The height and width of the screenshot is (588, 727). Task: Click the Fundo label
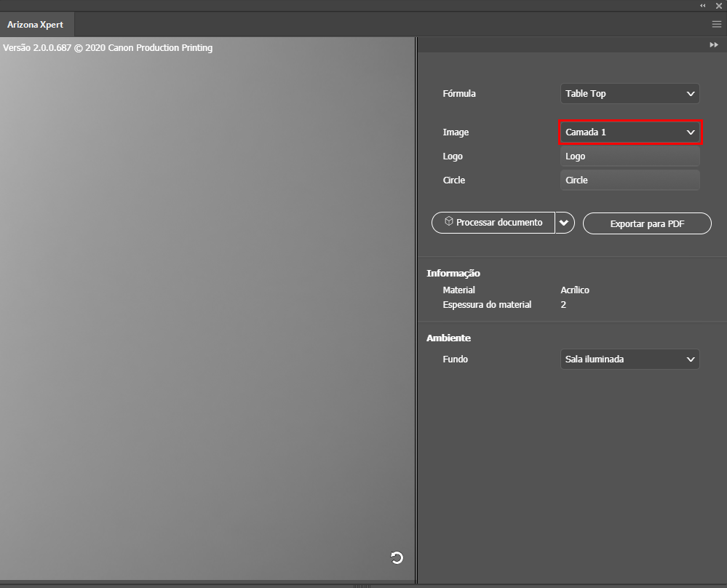pyautogui.click(x=455, y=359)
